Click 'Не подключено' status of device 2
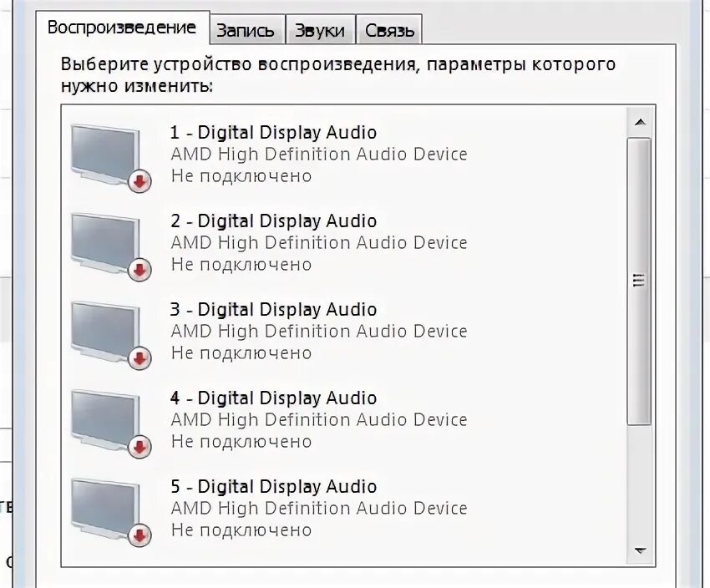This screenshot has height=588, width=710. pyautogui.click(x=241, y=265)
